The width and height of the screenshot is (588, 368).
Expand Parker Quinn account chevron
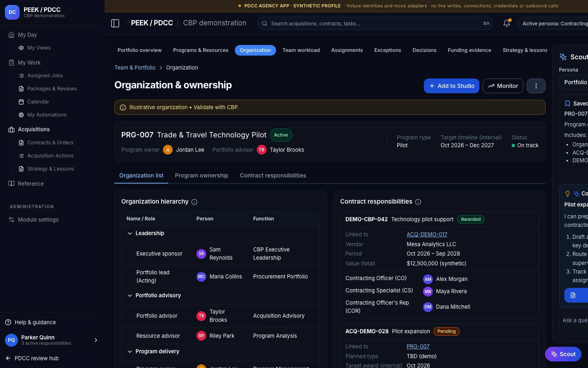point(96,340)
